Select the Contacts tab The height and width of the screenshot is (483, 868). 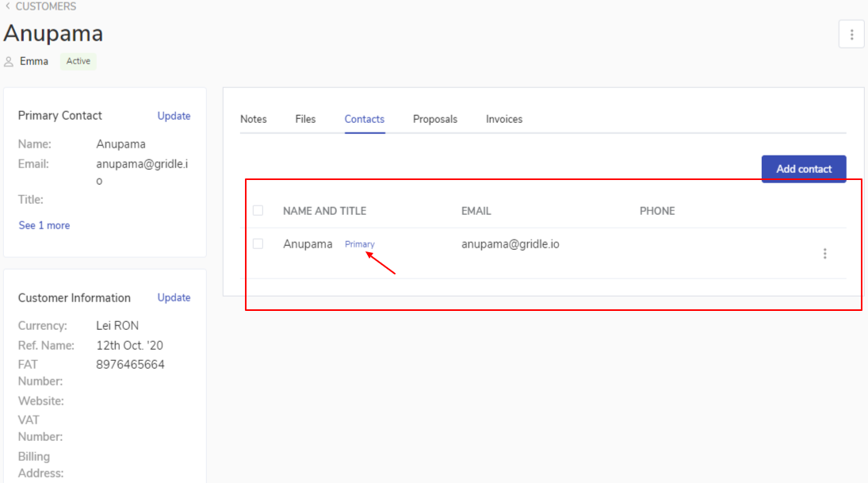(365, 119)
